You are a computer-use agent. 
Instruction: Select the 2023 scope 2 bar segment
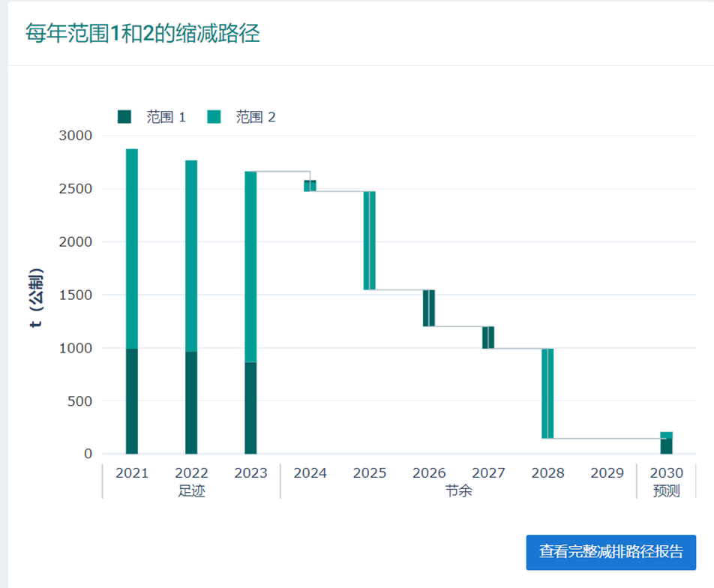pos(250,266)
